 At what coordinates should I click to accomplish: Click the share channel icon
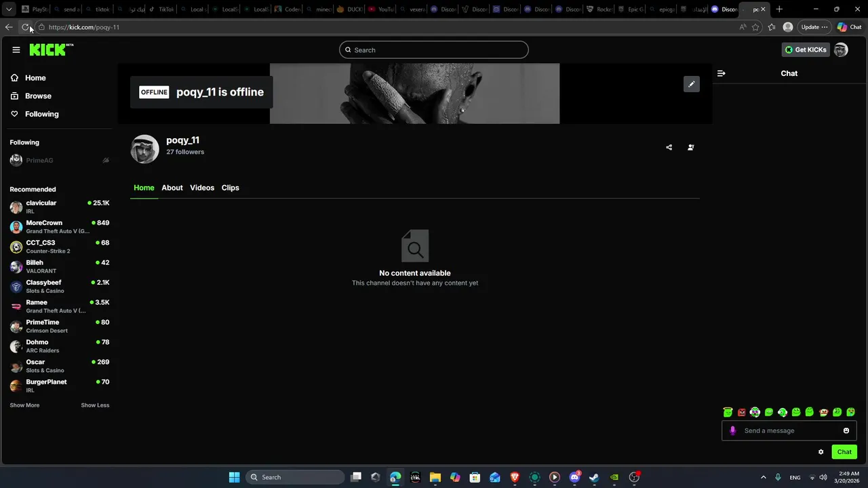tap(669, 147)
